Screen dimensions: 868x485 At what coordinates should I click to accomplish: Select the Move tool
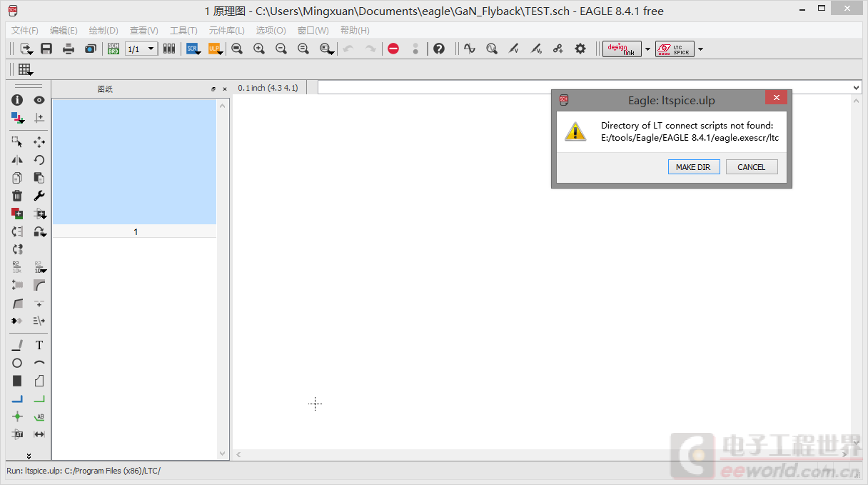[x=39, y=142]
